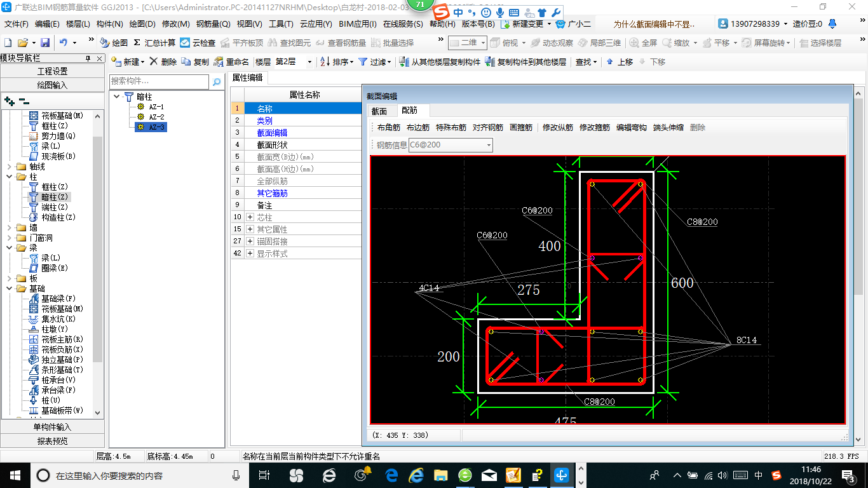Expand the 显示样式 property group
The height and width of the screenshot is (488, 868).
pyautogui.click(x=249, y=254)
